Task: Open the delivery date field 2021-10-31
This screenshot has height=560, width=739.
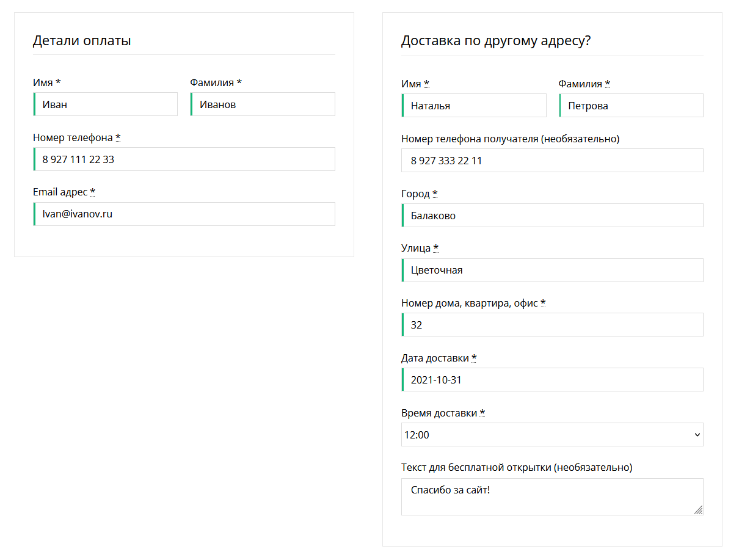Action: click(x=552, y=380)
